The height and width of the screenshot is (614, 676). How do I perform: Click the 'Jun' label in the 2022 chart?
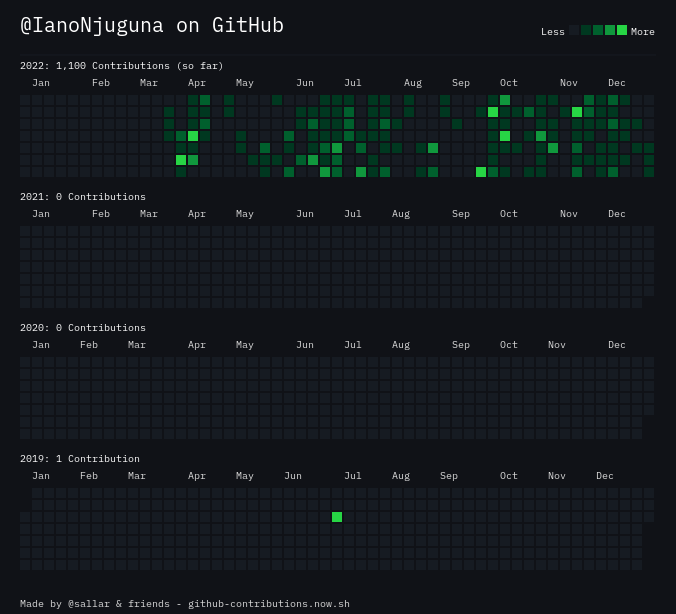click(305, 83)
